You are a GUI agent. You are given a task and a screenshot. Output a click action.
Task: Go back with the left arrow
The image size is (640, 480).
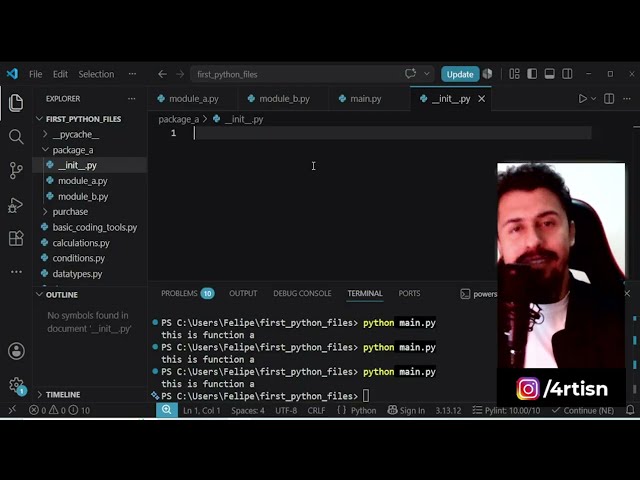pos(162,74)
